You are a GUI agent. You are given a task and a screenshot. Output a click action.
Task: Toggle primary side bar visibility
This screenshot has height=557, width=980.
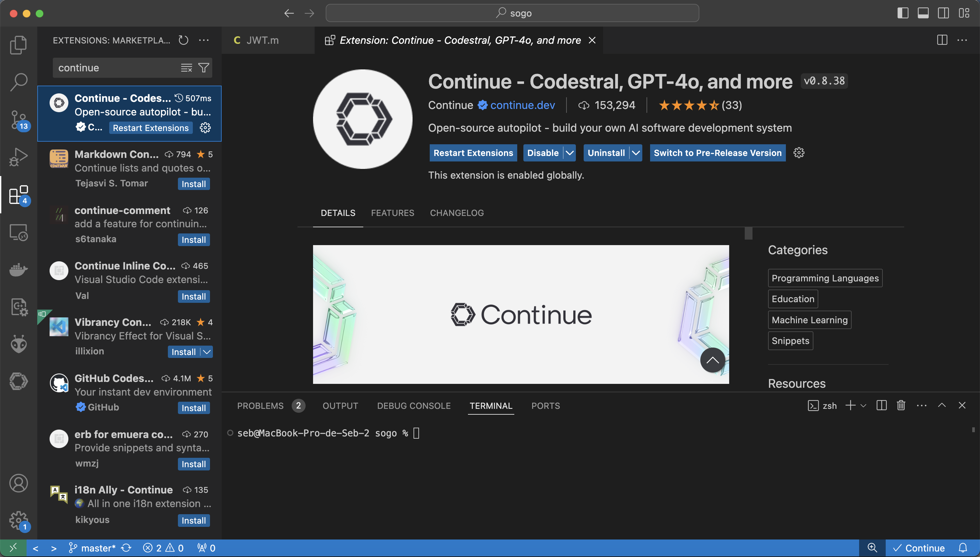pyautogui.click(x=903, y=13)
